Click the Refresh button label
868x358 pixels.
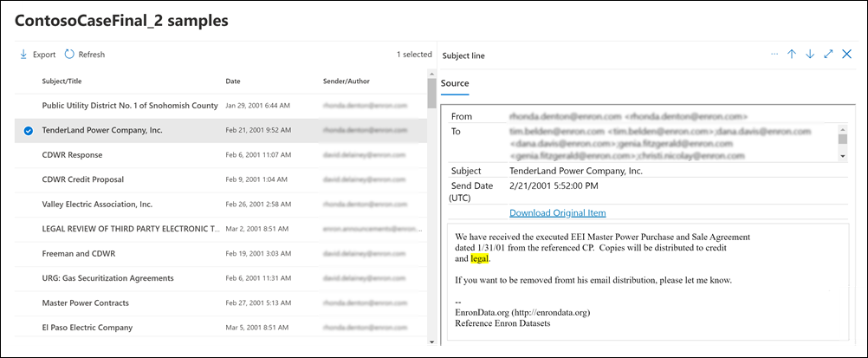coord(91,55)
